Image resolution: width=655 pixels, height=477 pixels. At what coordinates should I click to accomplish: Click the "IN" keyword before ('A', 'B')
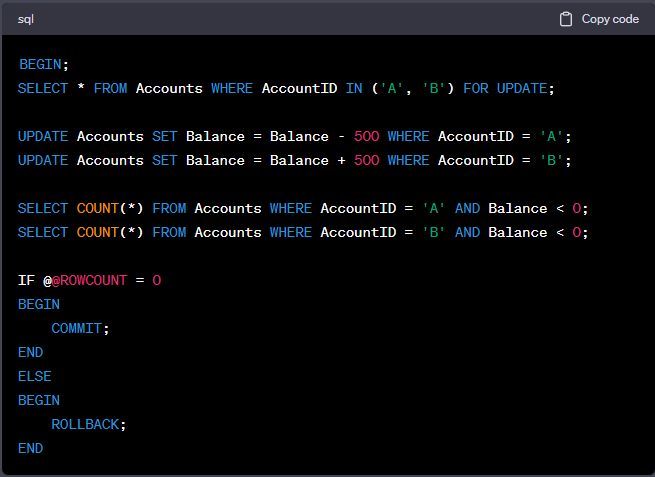[x=354, y=89]
